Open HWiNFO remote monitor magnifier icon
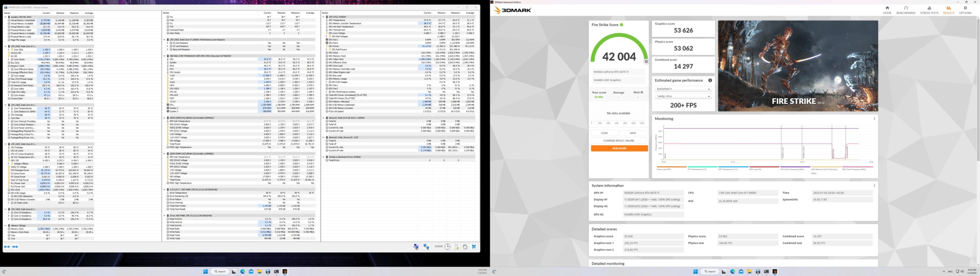Viewport: 980px width, 276px height. click(x=416, y=247)
